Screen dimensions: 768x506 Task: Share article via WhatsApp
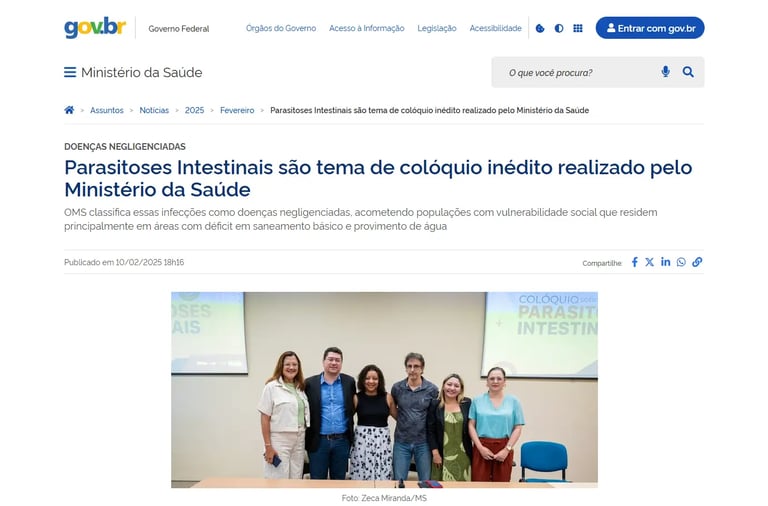(681, 262)
